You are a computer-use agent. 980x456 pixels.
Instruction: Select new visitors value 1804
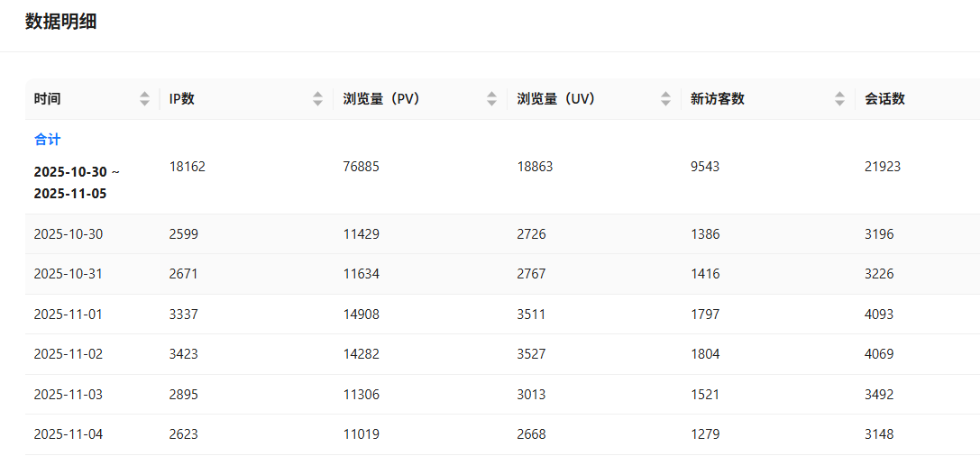click(705, 354)
